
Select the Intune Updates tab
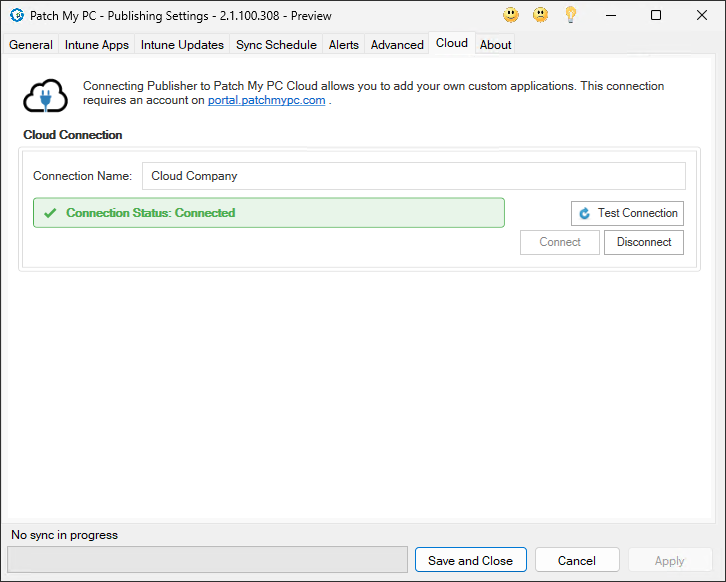pyautogui.click(x=182, y=45)
